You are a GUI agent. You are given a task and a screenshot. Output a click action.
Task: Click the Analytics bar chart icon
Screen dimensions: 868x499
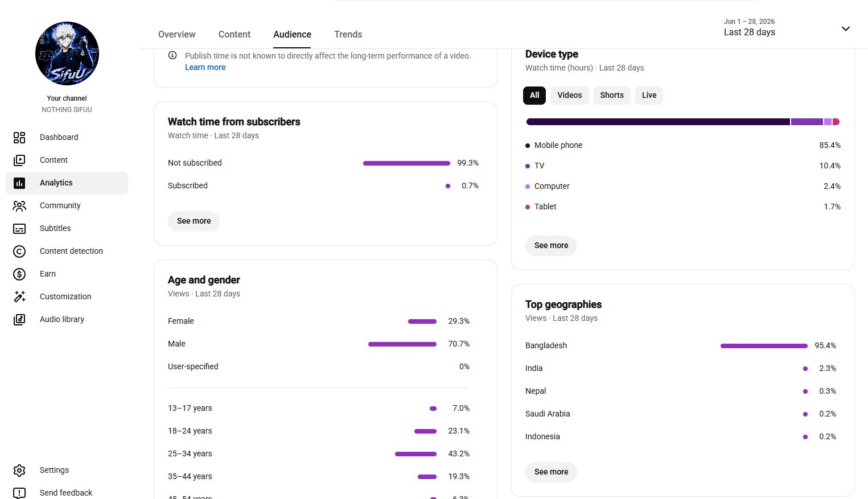pyautogui.click(x=19, y=183)
